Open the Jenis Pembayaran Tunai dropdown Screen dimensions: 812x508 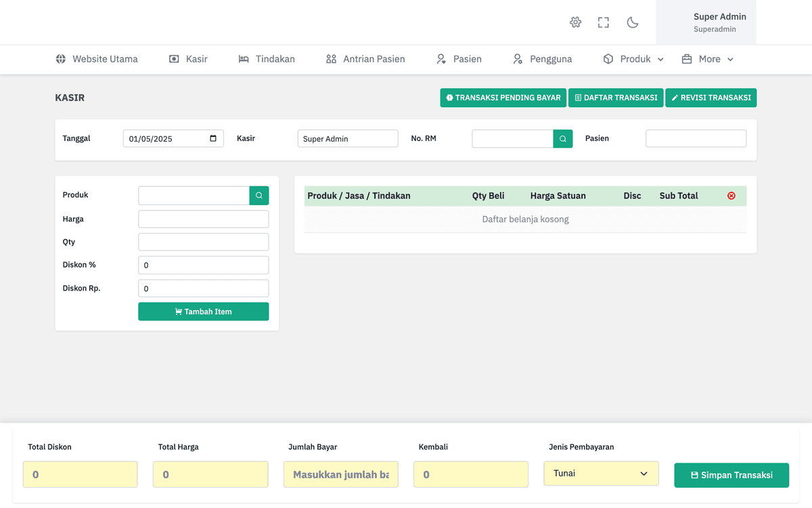tap(601, 473)
